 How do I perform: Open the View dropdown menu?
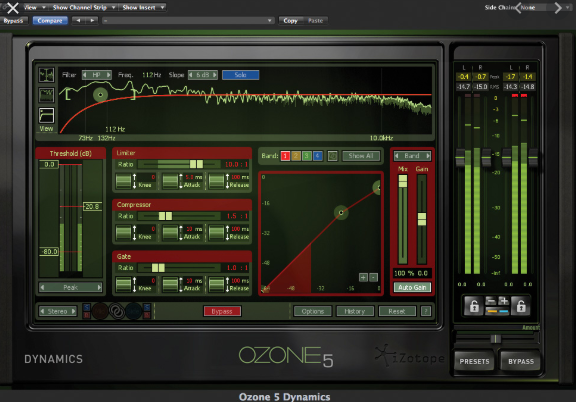coord(34,7)
